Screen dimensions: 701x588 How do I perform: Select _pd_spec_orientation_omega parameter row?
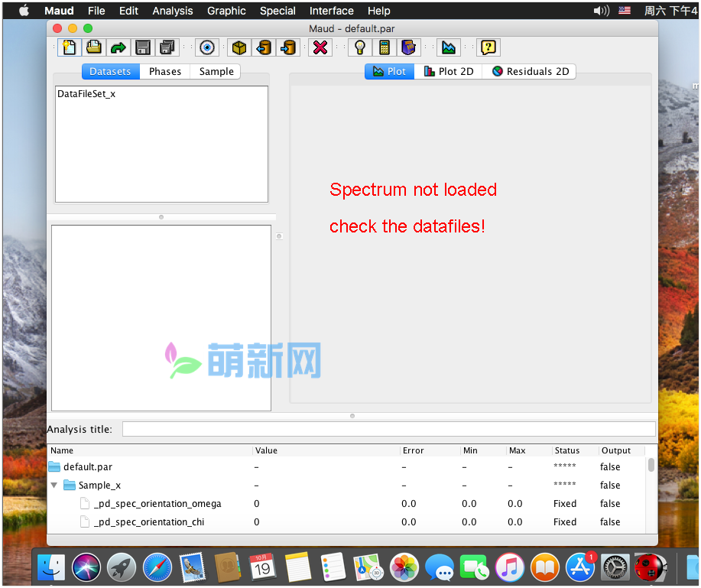click(x=346, y=503)
